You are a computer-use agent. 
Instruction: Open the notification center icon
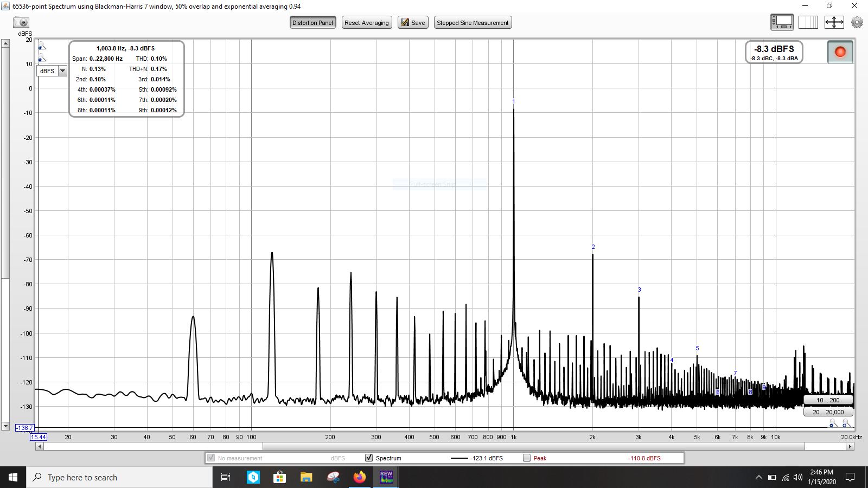[x=850, y=477]
